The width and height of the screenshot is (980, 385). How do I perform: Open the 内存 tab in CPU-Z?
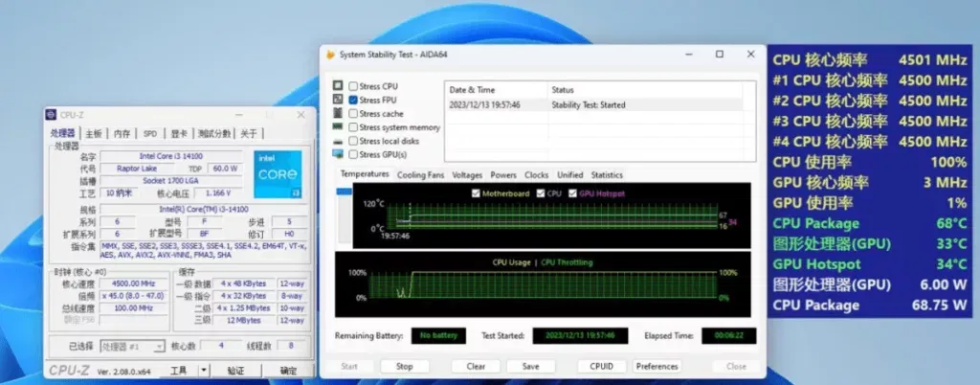click(122, 134)
